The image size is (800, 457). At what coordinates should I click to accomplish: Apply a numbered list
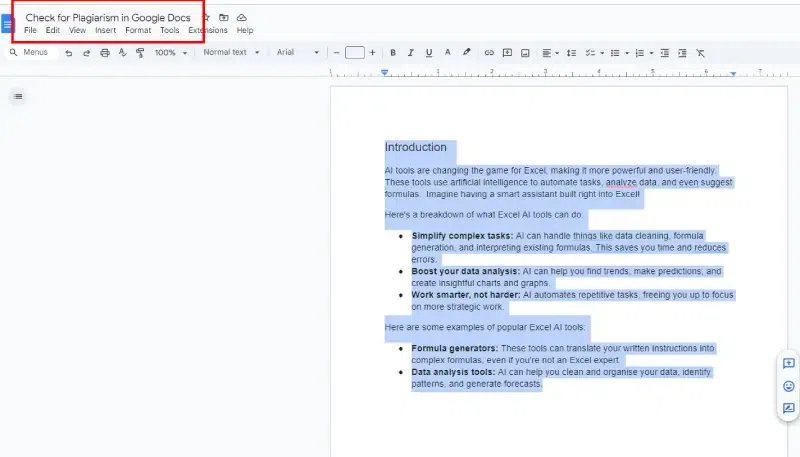tap(640, 53)
